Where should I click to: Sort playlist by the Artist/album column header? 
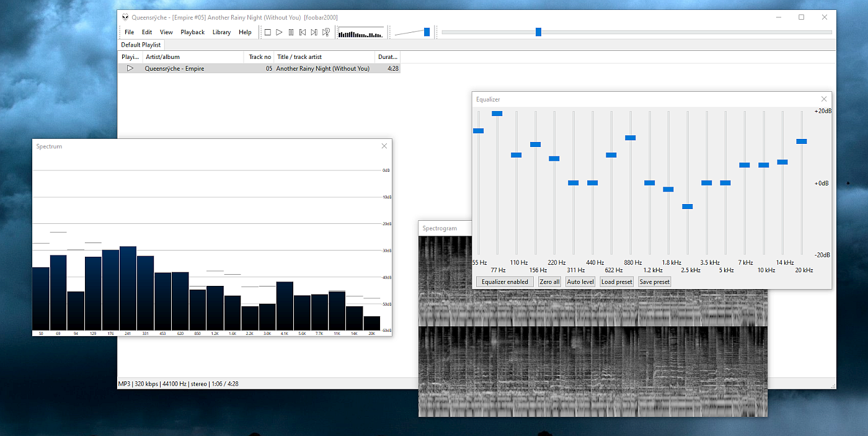point(193,57)
